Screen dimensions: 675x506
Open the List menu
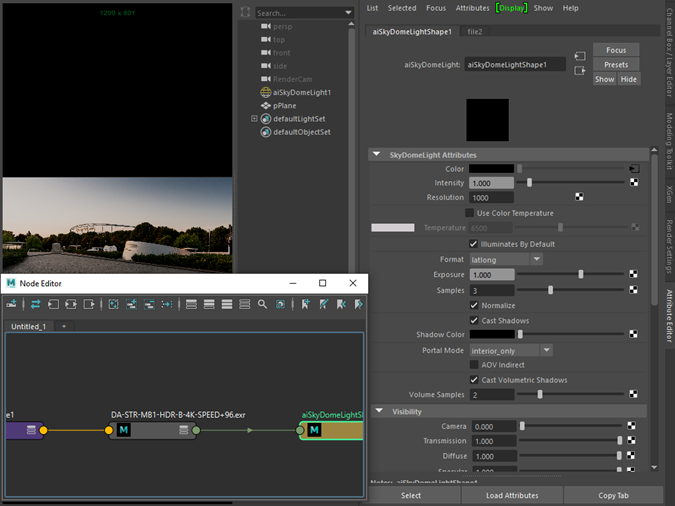tap(372, 8)
